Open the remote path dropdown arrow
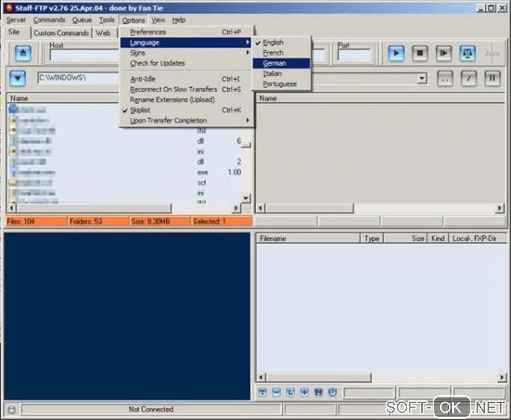The height and width of the screenshot is (420, 511). click(422, 78)
